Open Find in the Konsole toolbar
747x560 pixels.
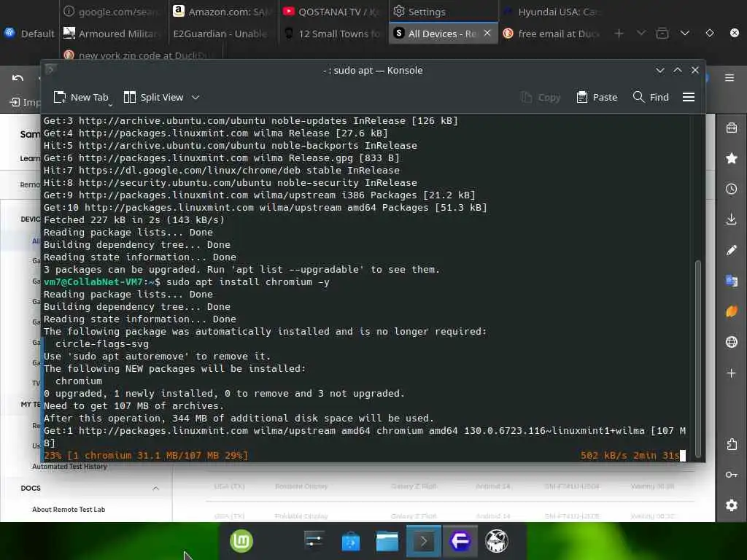pyautogui.click(x=651, y=97)
